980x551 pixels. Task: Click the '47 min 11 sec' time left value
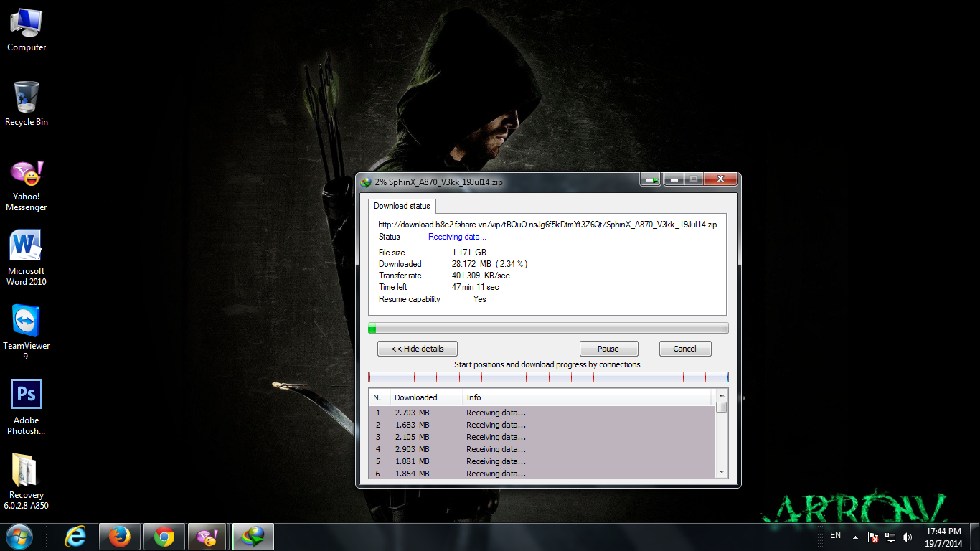[x=475, y=287]
